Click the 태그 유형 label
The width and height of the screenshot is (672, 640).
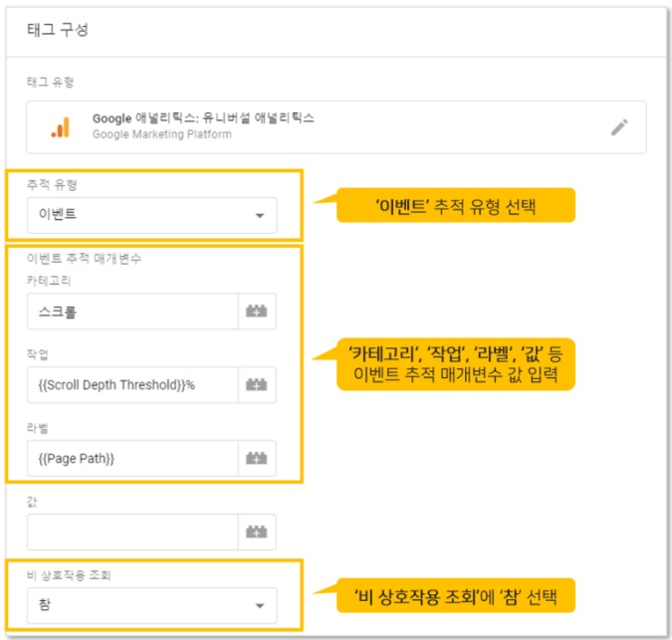(50, 82)
